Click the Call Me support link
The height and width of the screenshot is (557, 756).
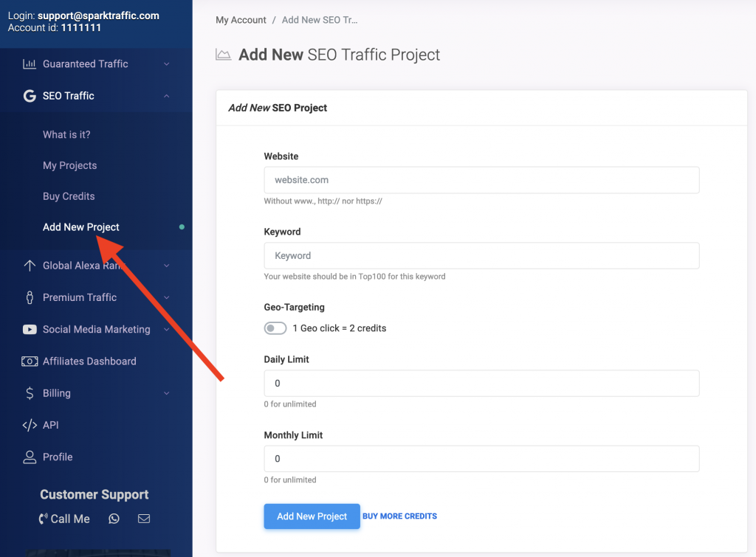70,519
